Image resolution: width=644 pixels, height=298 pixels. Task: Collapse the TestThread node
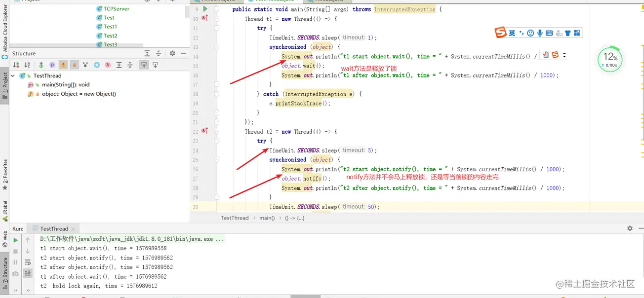pyautogui.click(x=13, y=75)
